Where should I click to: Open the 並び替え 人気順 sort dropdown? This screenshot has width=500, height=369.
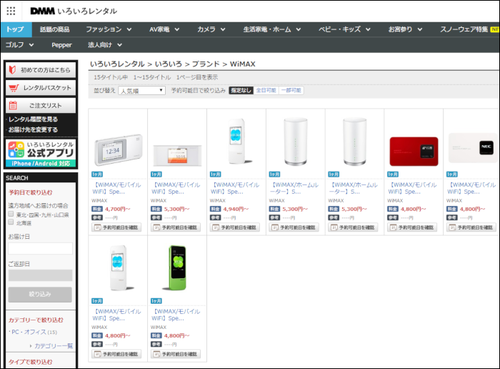coord(142,91)
